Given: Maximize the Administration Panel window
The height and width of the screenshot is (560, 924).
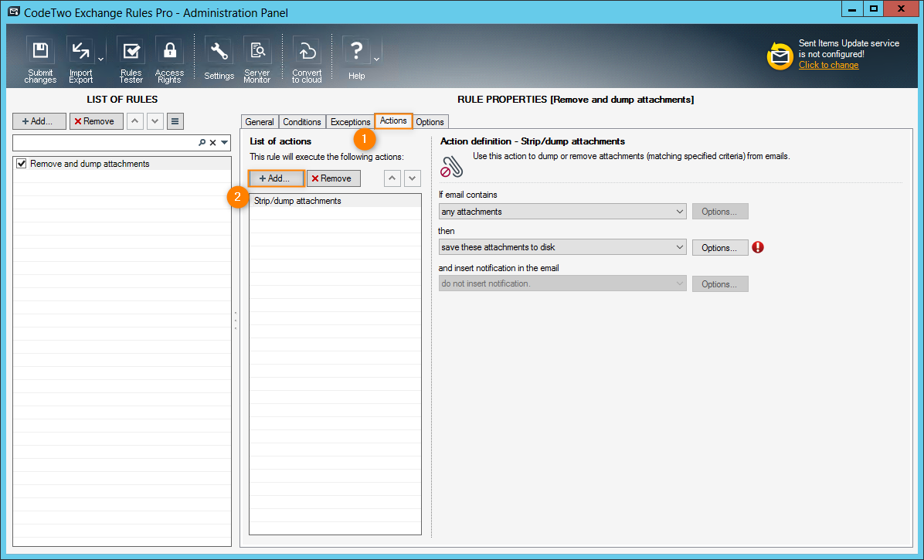Looking at the screenshot, I should click(874, 9).
